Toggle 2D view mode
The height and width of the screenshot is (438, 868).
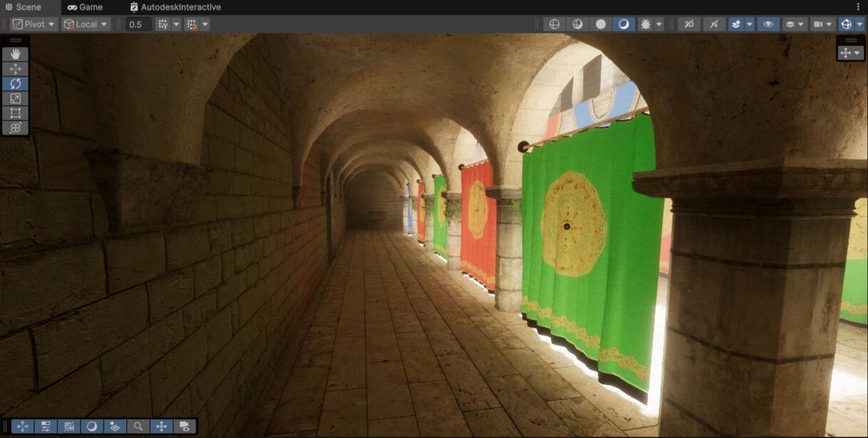689,24
